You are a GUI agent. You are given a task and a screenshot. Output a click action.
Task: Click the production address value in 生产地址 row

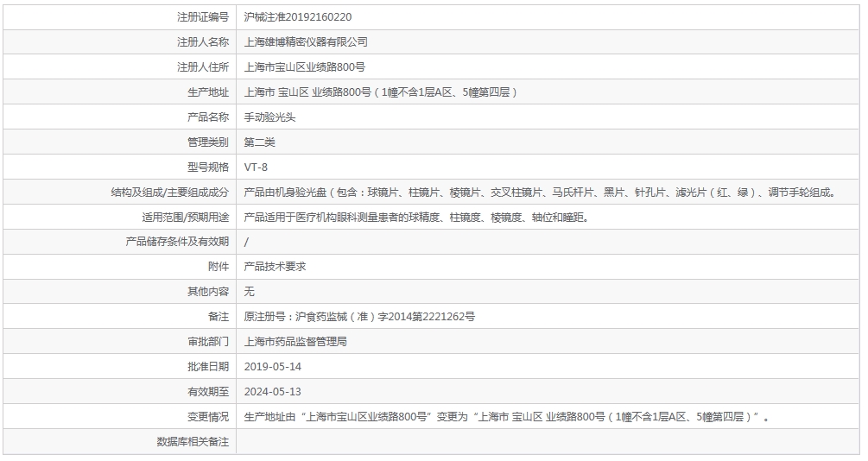tap(381, 92)
